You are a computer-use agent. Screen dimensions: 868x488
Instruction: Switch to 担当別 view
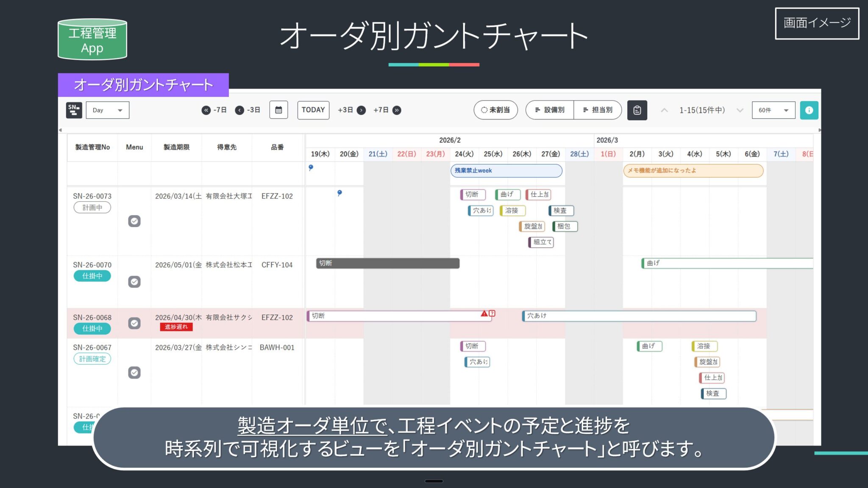(598, 110)
